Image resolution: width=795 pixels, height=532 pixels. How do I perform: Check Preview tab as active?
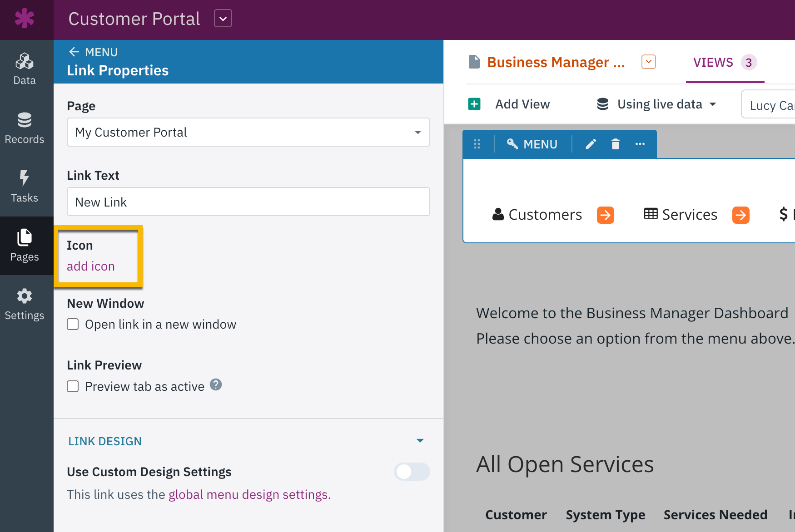click(73, 386)
